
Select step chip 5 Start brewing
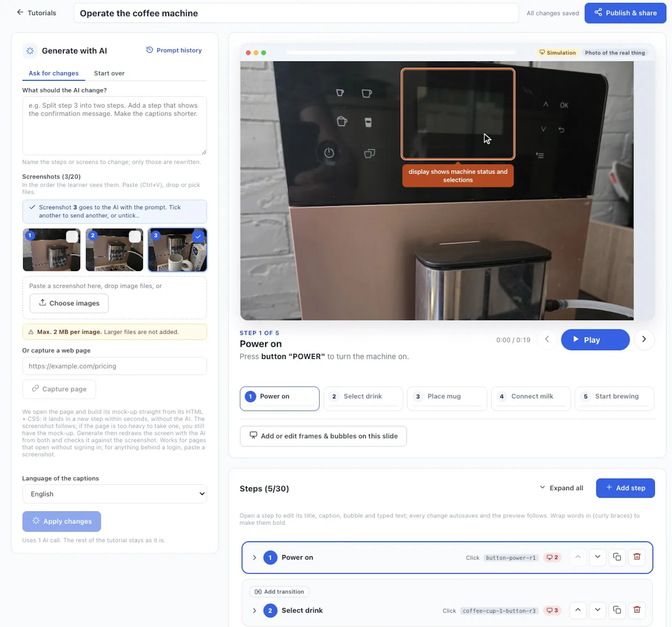pos(614,398)
